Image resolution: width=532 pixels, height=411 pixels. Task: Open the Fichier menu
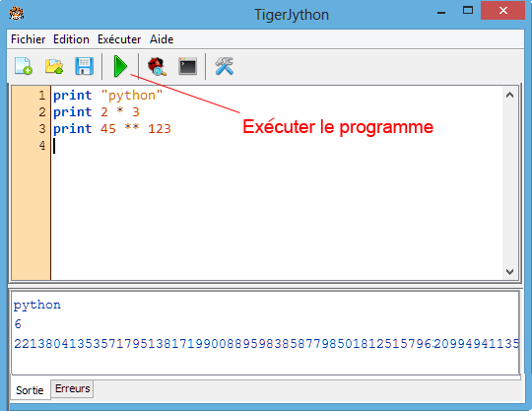click(x=29, y=39)
